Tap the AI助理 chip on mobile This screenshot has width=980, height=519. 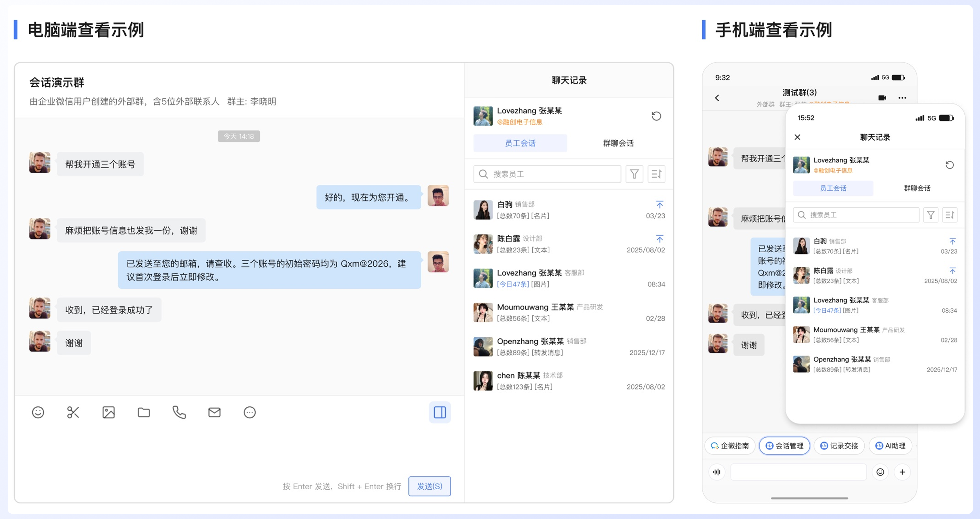pyautogui.click(x=890, y=446)
